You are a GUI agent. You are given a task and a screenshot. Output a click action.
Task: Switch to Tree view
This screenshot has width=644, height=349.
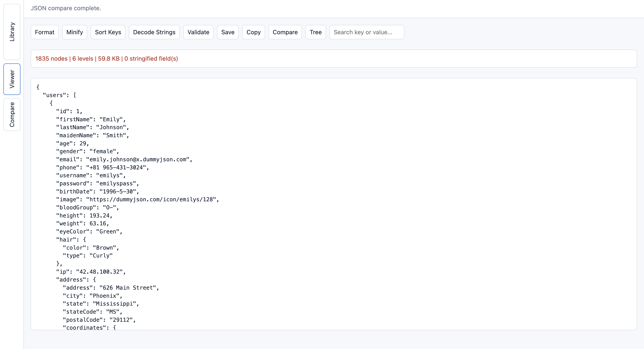tap(315, 32)
